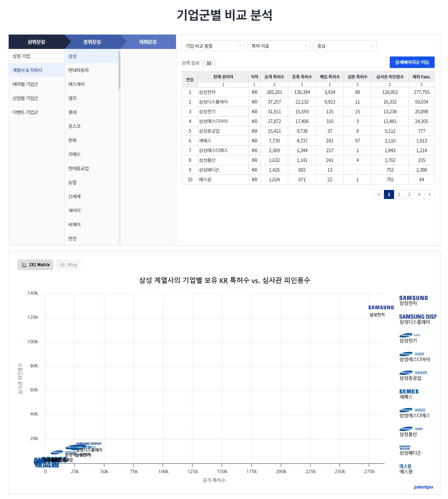
Task: Select 계열사 & 자회사 category
Action: click(37, 70)
